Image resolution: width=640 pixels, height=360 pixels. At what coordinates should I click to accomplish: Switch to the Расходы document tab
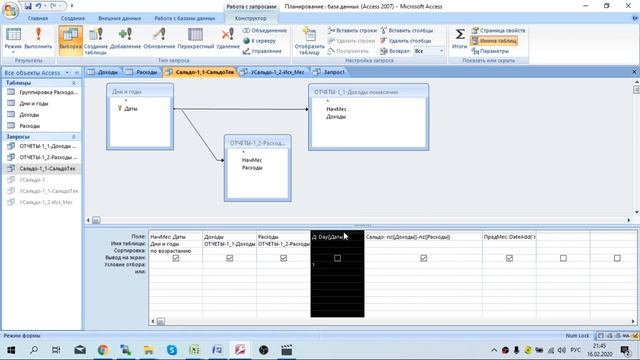[142, 72]
